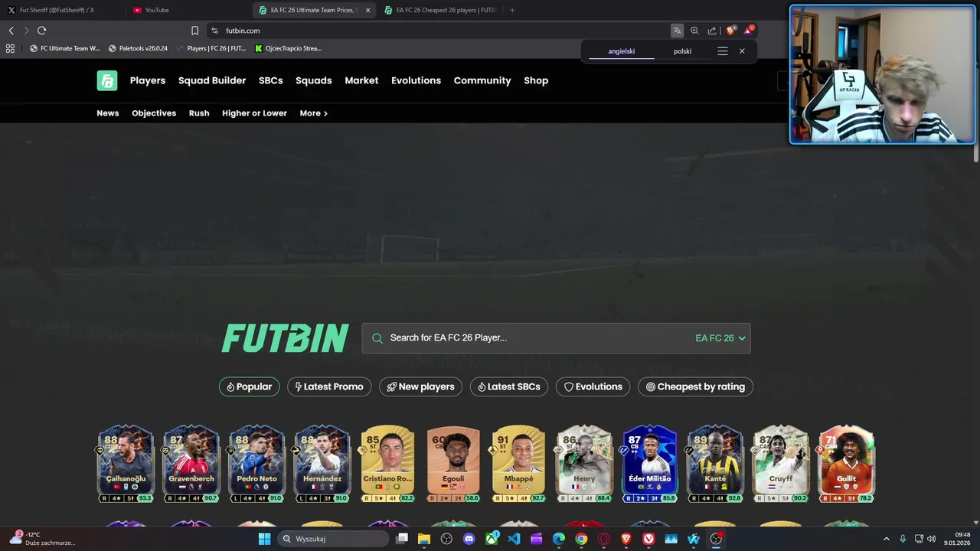Open Microsoft Edge from taskbar
Screen dimensions: 980x551
(559, 539)
